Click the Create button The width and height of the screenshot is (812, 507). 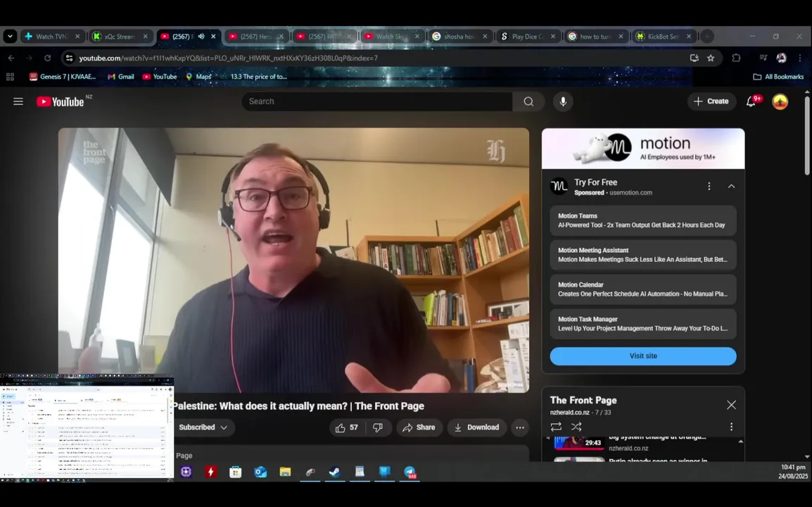[x=711, y=101]
